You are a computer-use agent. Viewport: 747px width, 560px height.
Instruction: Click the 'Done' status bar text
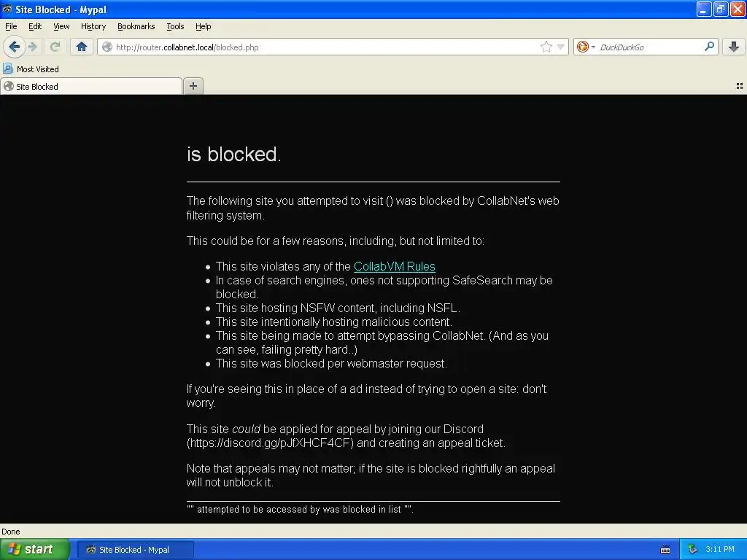coord(10,532)
